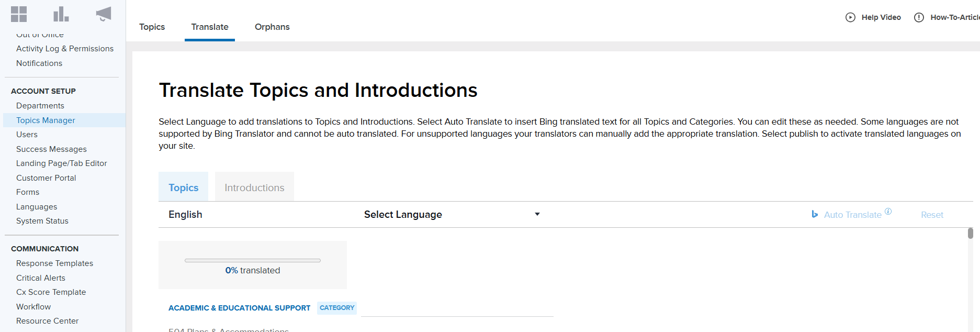Click the Help Video play icon
The image size is (980, 332).
pyautogui.click(x=850, y=17)
